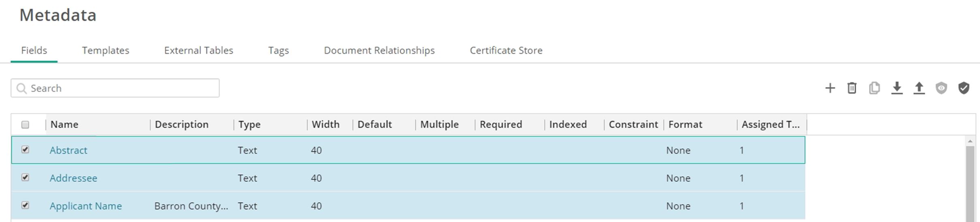Click the download arrow icon
The height and width of the screenshot is (222, 980).
click(x=897, y=88)
